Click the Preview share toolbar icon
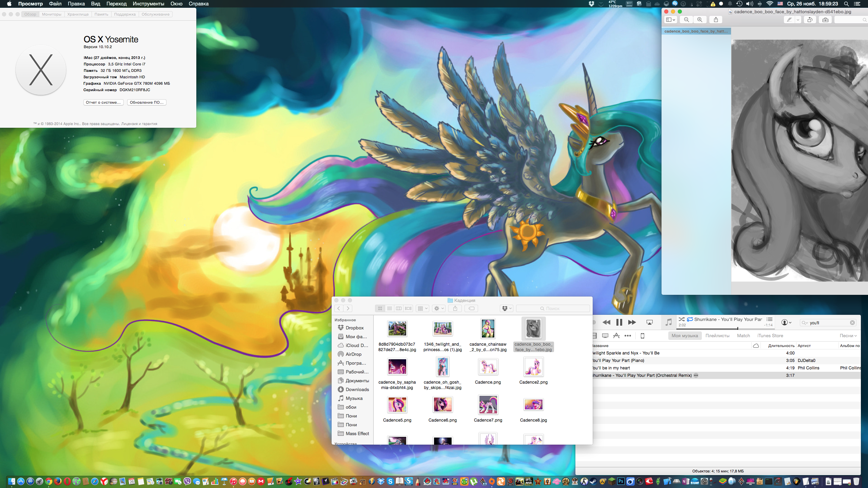This screenshot has height=488, width=868. [x=716, y=20]
